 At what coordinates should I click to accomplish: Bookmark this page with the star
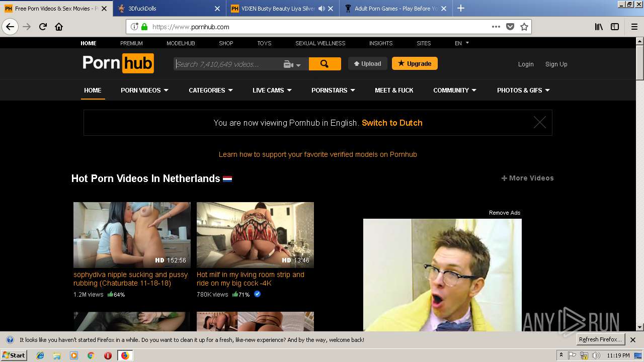tap(524, 27)
